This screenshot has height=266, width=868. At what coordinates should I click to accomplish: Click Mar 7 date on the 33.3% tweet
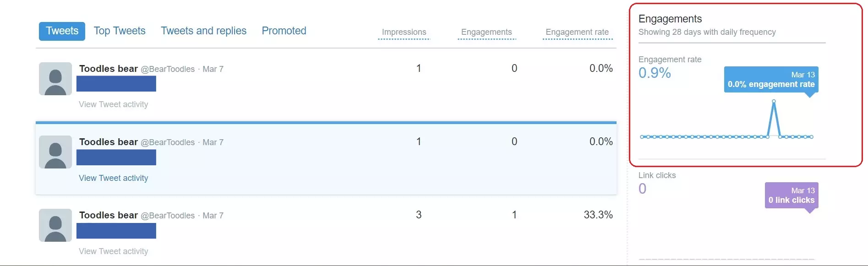tap(213, 216)
